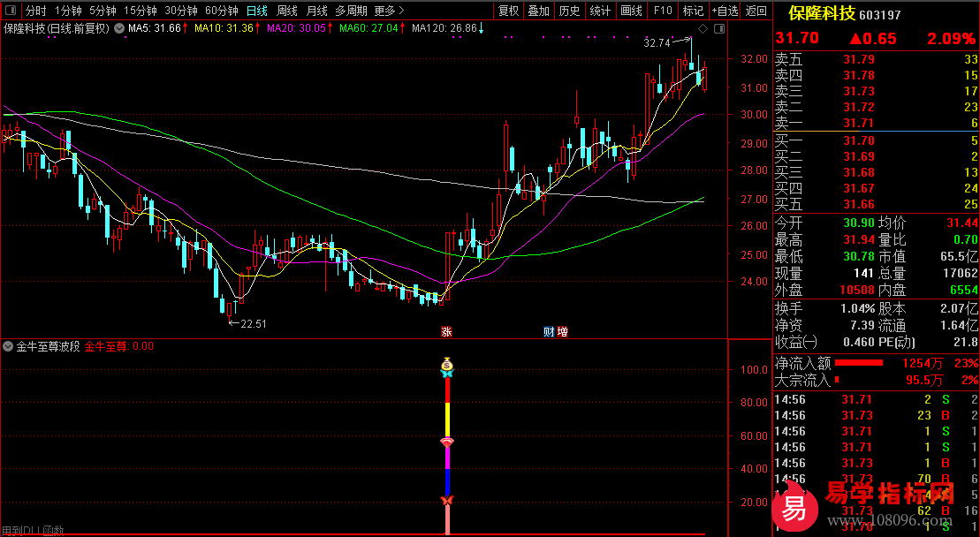Open the 更多 periods expander

(389, 11)
